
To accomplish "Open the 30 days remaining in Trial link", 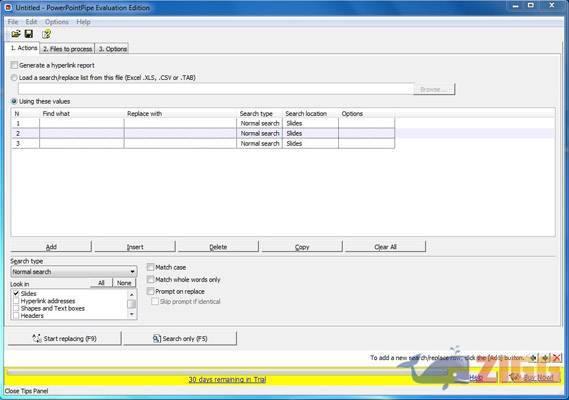I will tap(227, 379).
